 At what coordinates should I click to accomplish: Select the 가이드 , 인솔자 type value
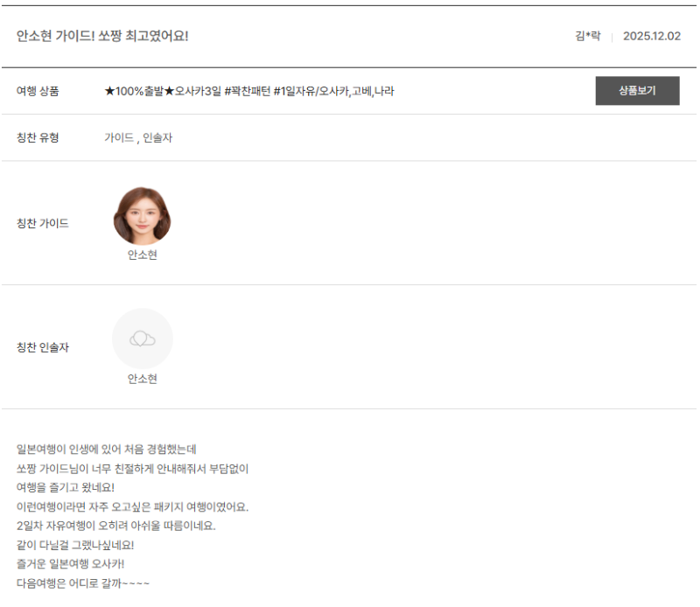pos(138,138)
